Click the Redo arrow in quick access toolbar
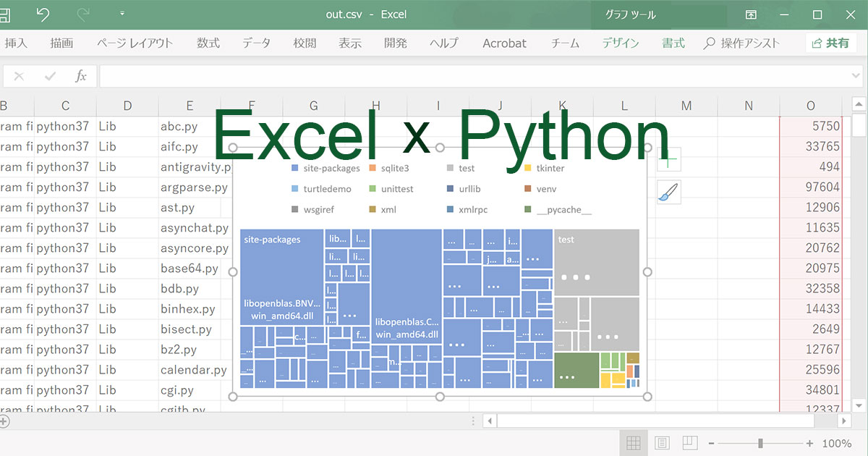Screen dimensions: 868x456 pyautogui.click(x=82, y=14)
